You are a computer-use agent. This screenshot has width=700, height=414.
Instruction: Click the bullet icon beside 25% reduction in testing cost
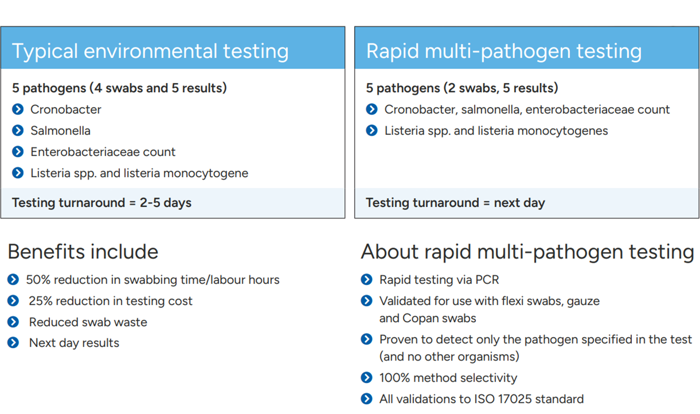[13, 301]
